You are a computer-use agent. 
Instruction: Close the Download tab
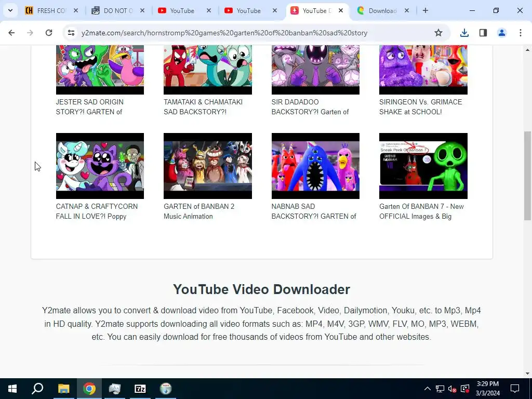407,10
